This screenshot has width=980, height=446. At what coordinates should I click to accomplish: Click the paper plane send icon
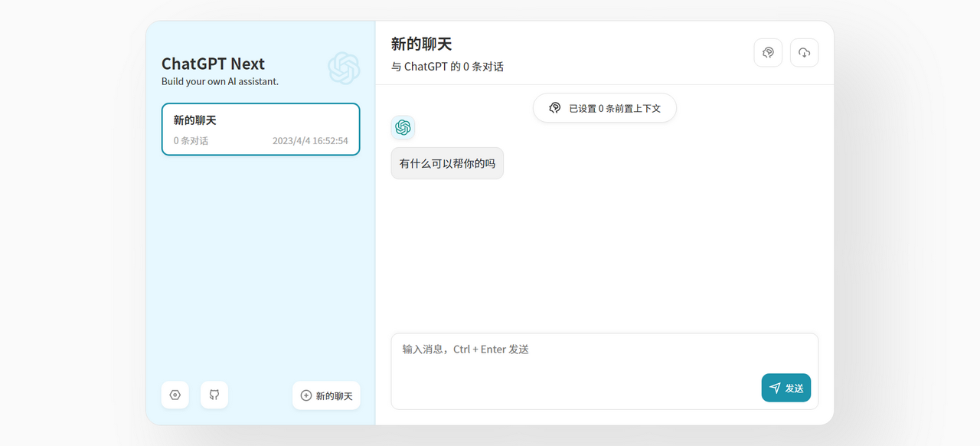(x=775, y=389)
